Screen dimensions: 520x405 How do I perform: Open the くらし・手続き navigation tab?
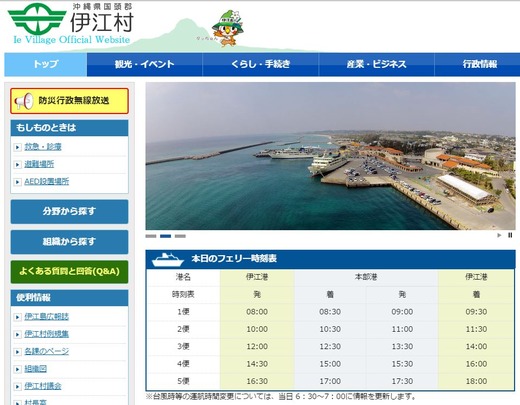[x=261, y=64]
